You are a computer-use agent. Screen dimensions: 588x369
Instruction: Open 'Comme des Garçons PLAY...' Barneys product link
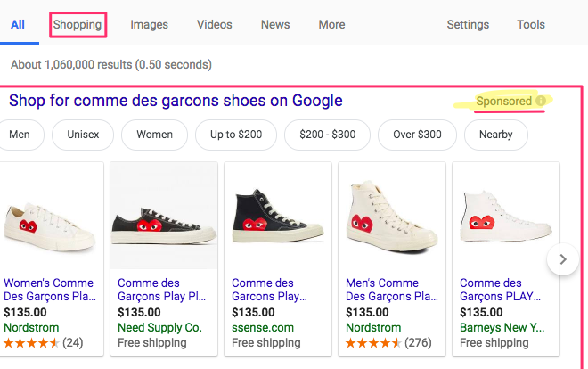click(501, 290)
